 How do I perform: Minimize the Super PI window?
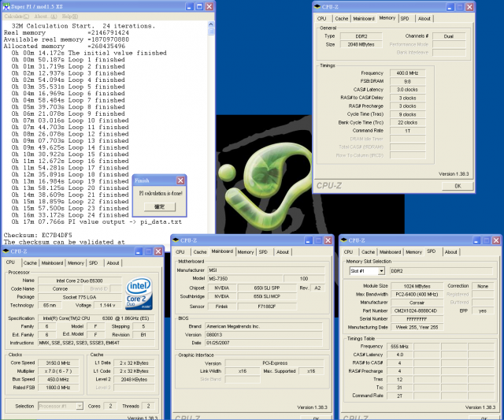[189, 6]
